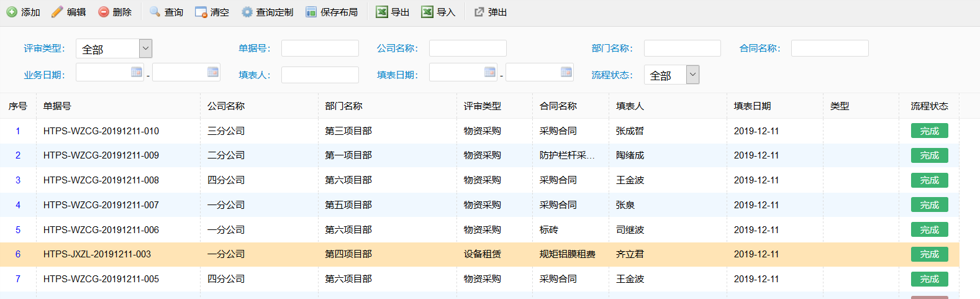Select row HTPS-WZCG-20191211-005
The image size is (980, 299).
tap(479, 279)
